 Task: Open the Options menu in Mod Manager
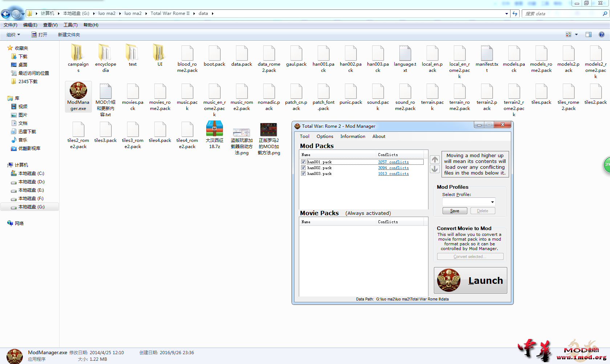[x=325, y=136]
